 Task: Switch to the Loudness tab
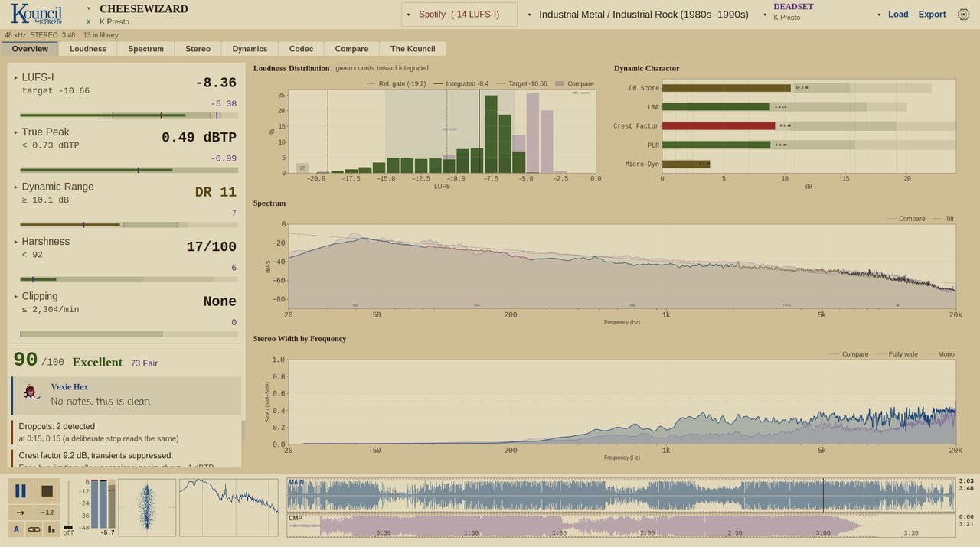click(x=88, y=49)
